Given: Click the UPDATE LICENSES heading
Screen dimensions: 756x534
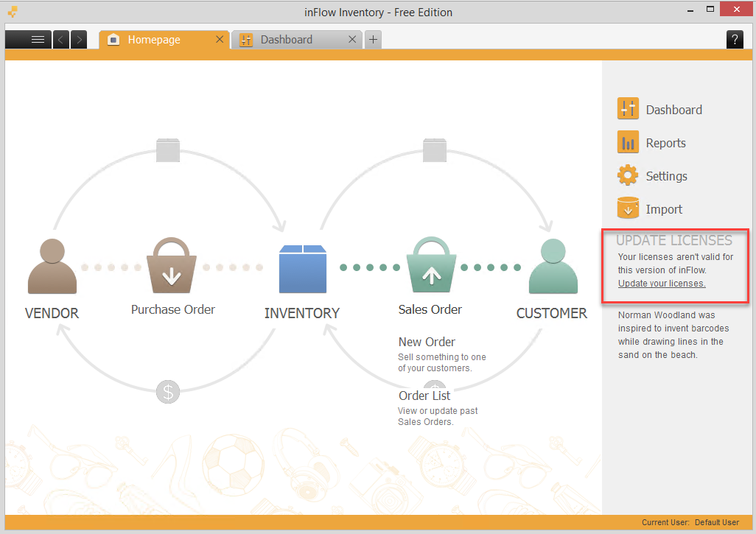Looking at the screenshot, I should (x=674, y=240).
